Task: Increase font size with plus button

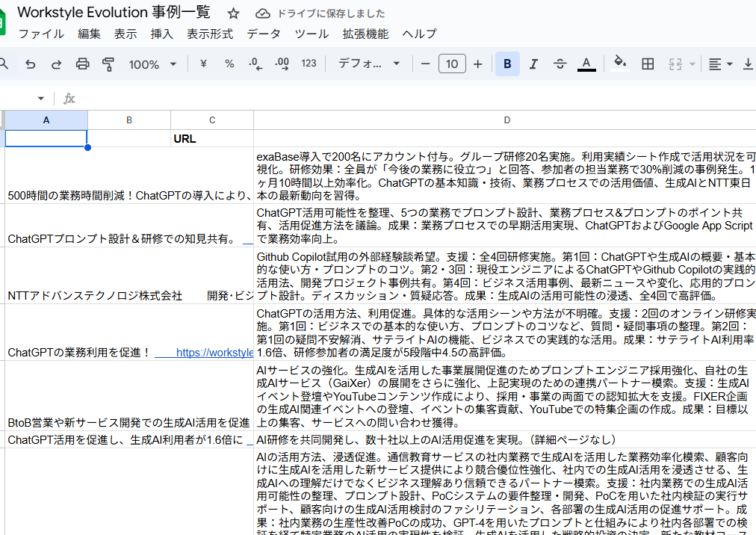Action: (478, 64)
